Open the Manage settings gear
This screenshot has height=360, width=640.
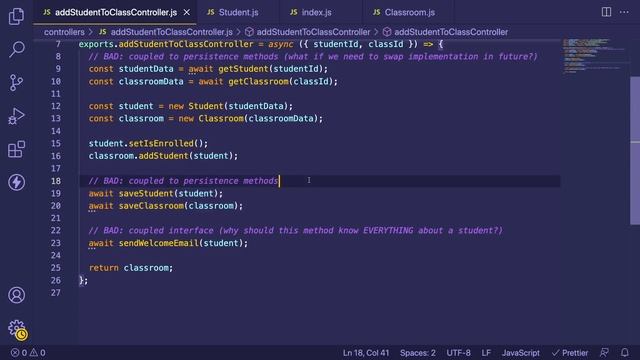17,329
